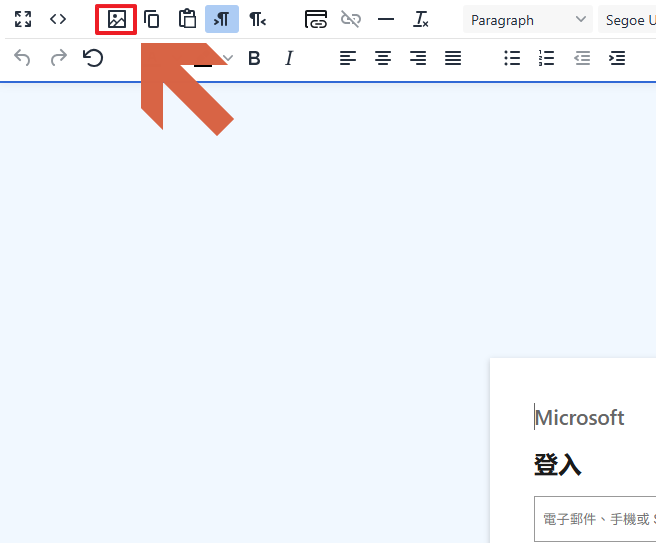Click the email or phone input field
The height and width of the screenshot is (543, 656).
click(595, 519)
